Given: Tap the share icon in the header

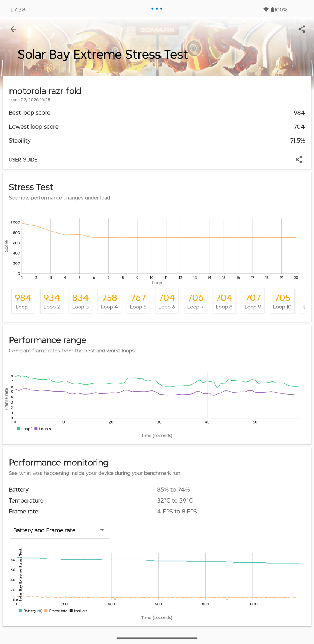Looking at the screenshot, I should coord(302,29).
